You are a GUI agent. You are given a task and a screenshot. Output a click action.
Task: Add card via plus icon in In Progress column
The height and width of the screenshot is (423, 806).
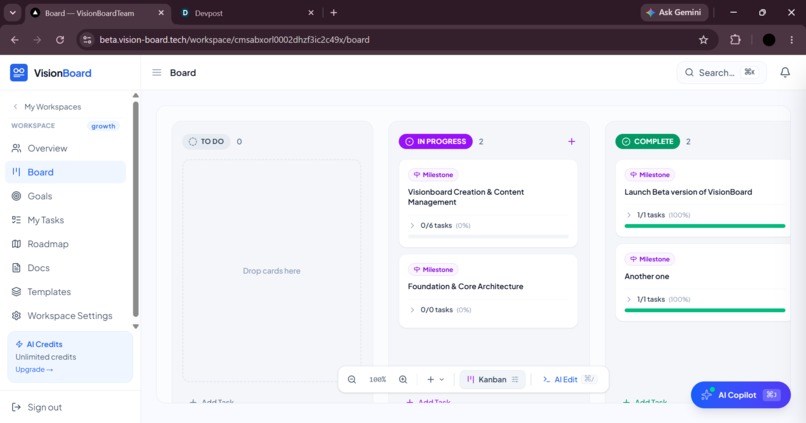coord(572,141)
